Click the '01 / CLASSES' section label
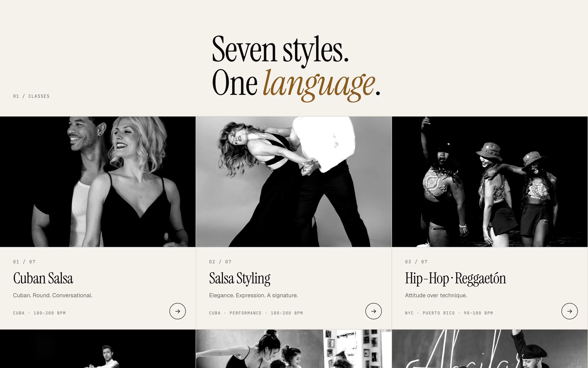Image resolution: width=588 pixels, height=368 pixels. [31, 96]
